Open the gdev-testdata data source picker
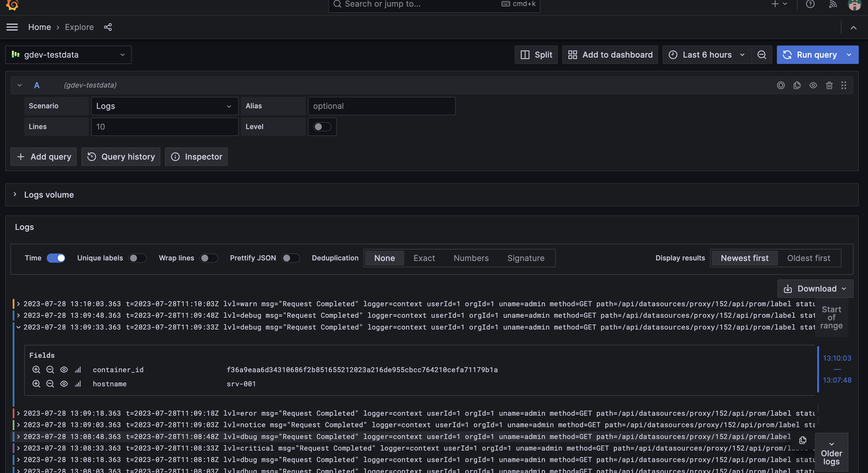Screen dimensions: 868x473 68,54
